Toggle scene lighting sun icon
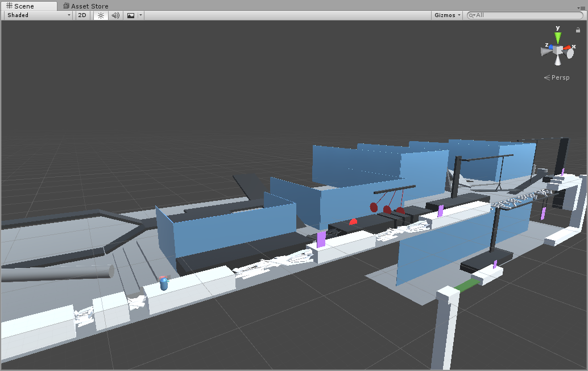Viewport: 588px width, 371px height. coord(101,15)
